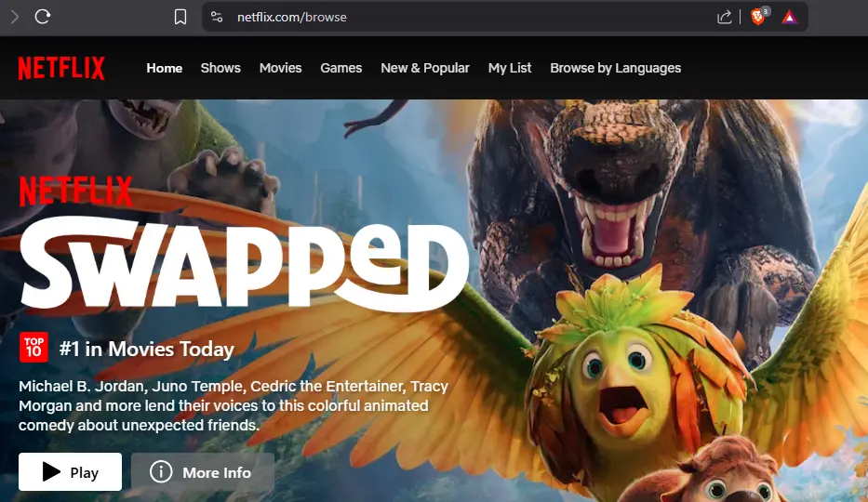Bookmark this page with the bookmark icon

(x=180, y=17)
